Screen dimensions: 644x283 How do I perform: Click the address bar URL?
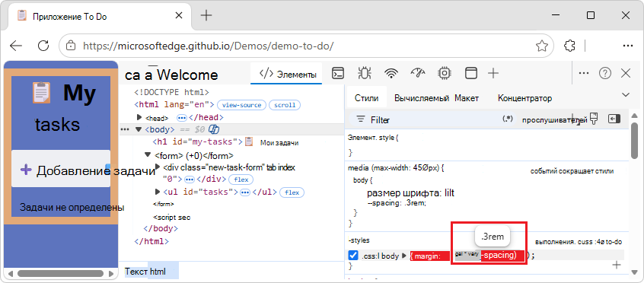tap(208, 46)
